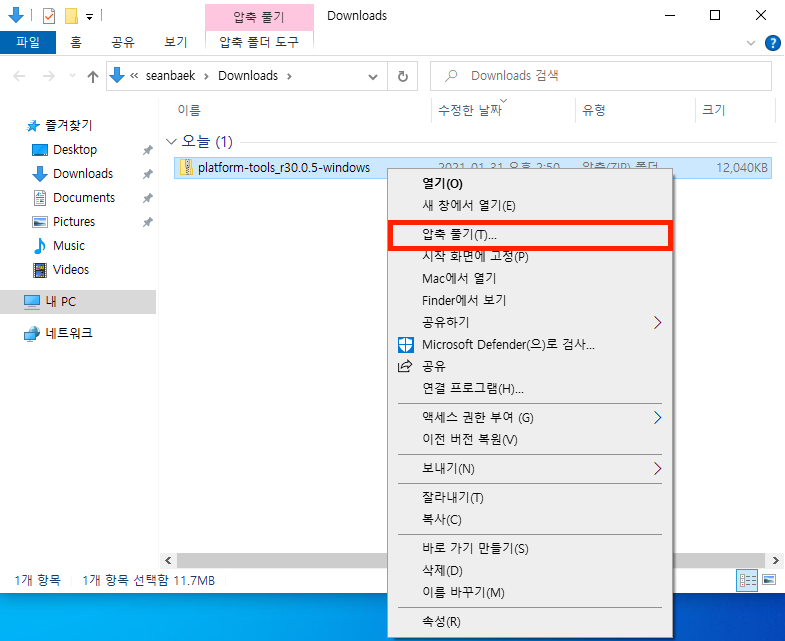
Task: Choose 새 창에서 열기(E)
Action: [x=530, y=206]
